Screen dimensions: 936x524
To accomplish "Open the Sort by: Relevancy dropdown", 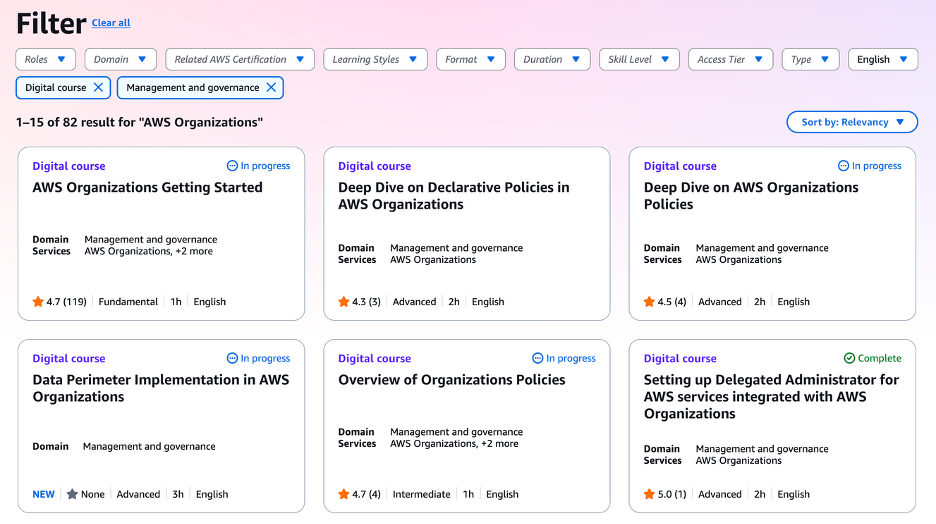I will click(x=852, y=122).
